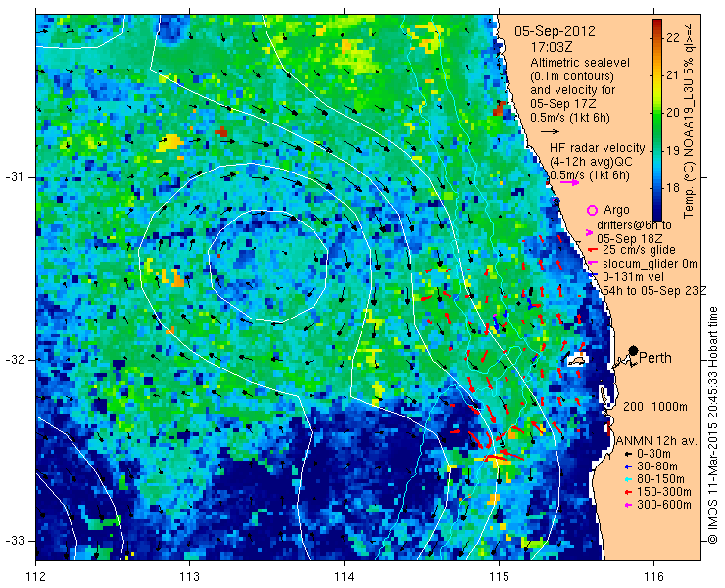This screenshot has width=725, height=588.
Task: Click 0.5m/s (1kt 6h) below 05-Sep 17Z
Action: [x=570, y=118]
